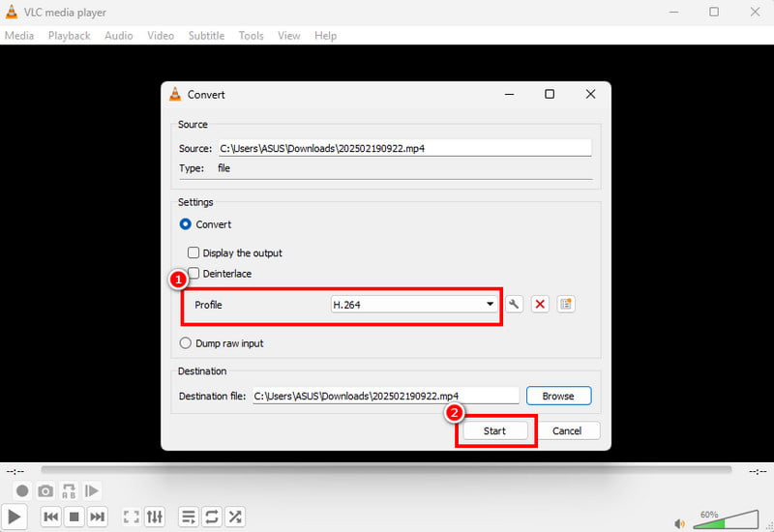Mute audio via speaker icon

(x=680, y=523)
